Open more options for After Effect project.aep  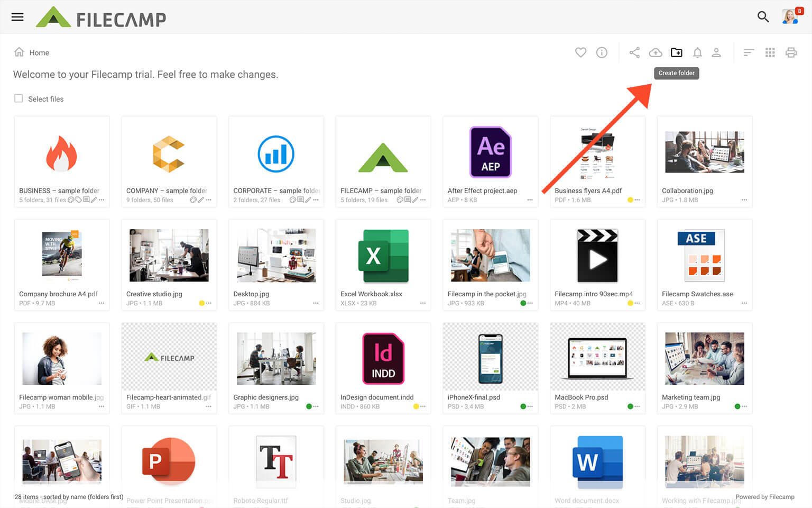pyautogui.click(x=530, y=200)
